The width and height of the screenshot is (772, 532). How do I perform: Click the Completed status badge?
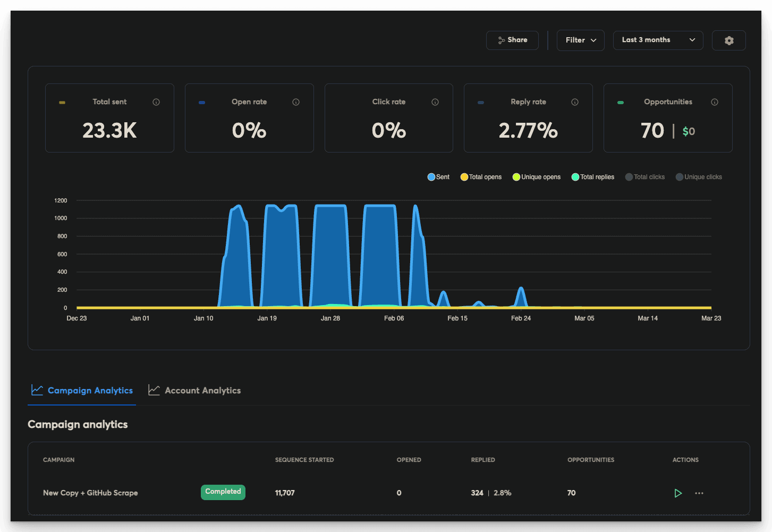pos(223,492)
